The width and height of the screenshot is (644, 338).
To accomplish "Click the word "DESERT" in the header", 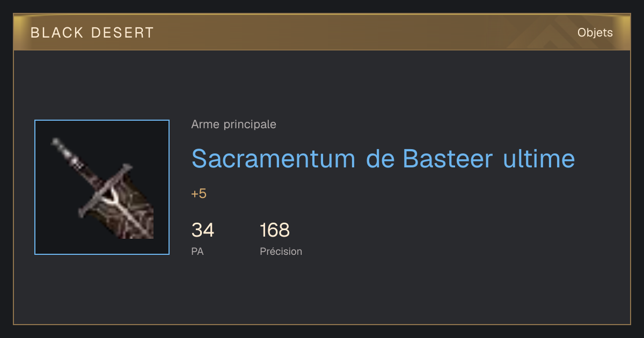I will click(x=123, y=33).
